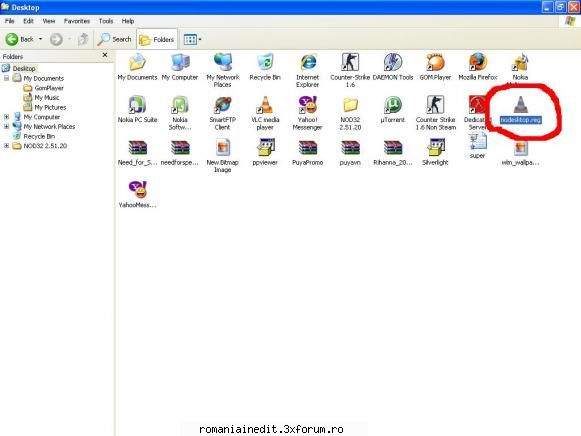This screenshot has width=581, height=436.
Task: Select NOD32 2.51.20 in folder tree
Action: pyautogui.click(x=45, y=146)
